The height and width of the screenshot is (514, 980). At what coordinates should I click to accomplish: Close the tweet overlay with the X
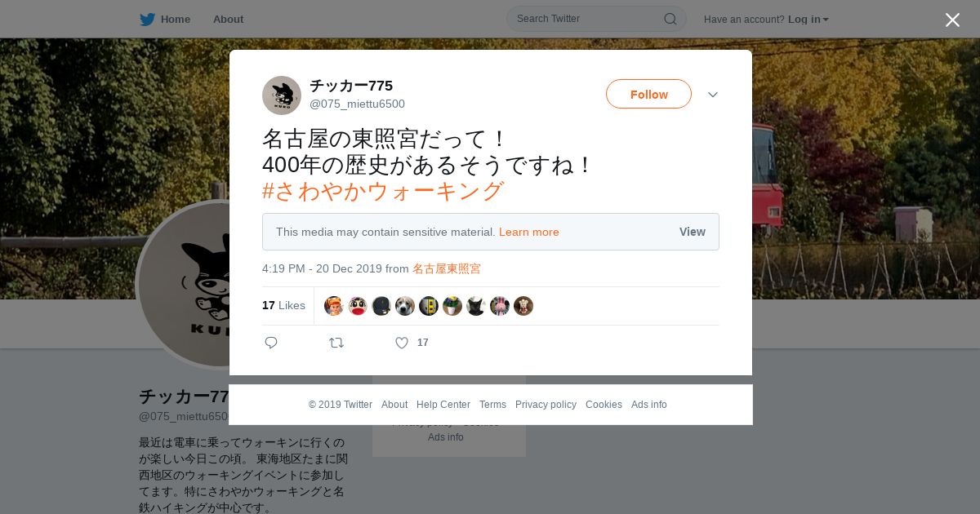[952, 20]
